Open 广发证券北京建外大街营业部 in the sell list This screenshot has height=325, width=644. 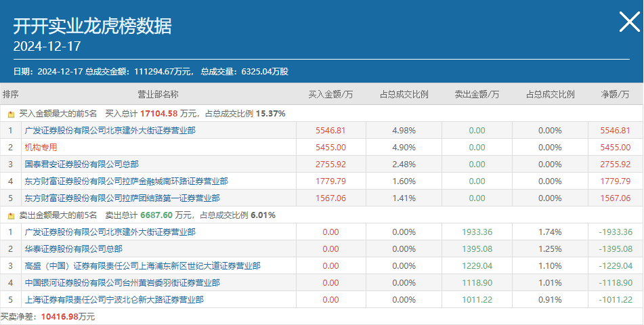(x=110, y=232)
